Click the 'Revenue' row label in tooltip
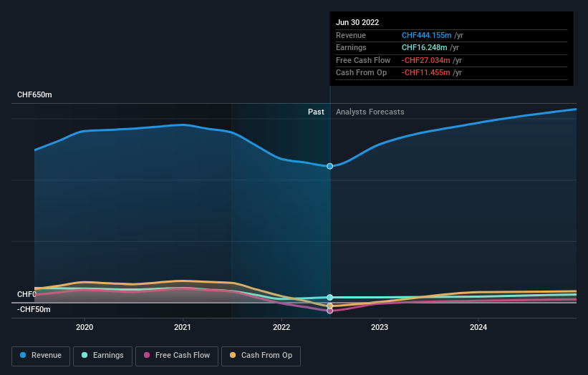The image size is (588, 375). (x=351, y=35)
